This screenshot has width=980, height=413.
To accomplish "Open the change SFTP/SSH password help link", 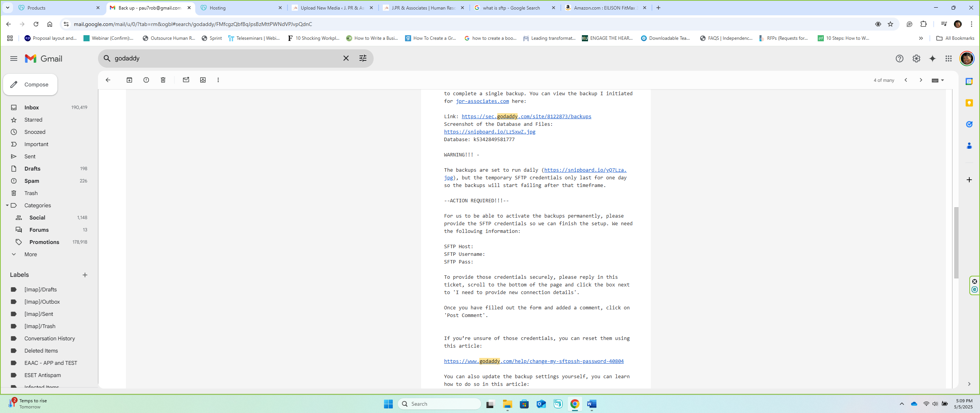I will [x=534, y=361].
